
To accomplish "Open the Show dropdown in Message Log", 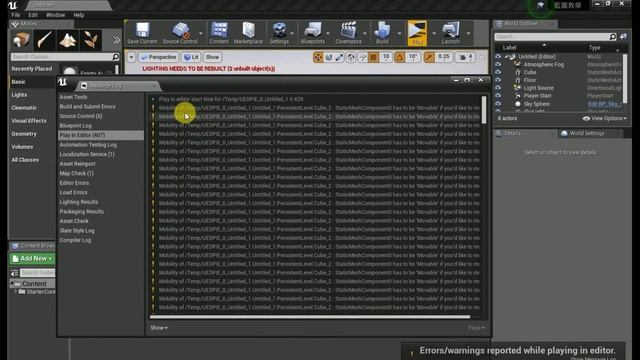I will tap(159, 328).
